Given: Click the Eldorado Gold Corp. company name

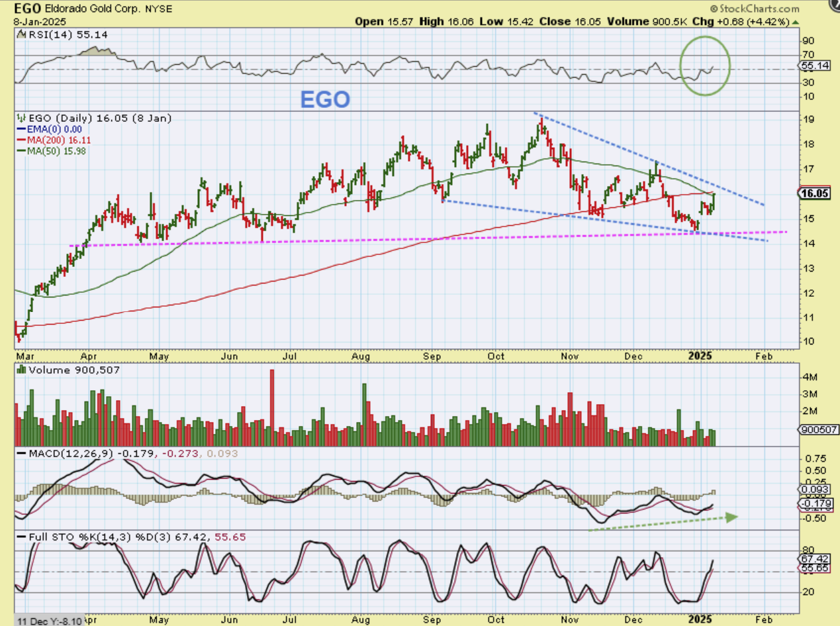Looking at the screenshot, I should (93, 9).
